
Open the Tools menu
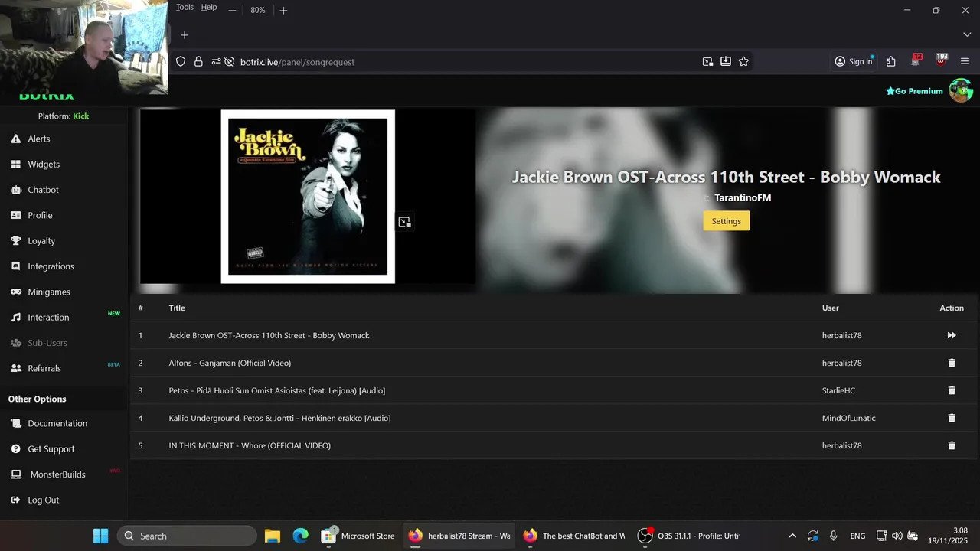coord(185,7)
